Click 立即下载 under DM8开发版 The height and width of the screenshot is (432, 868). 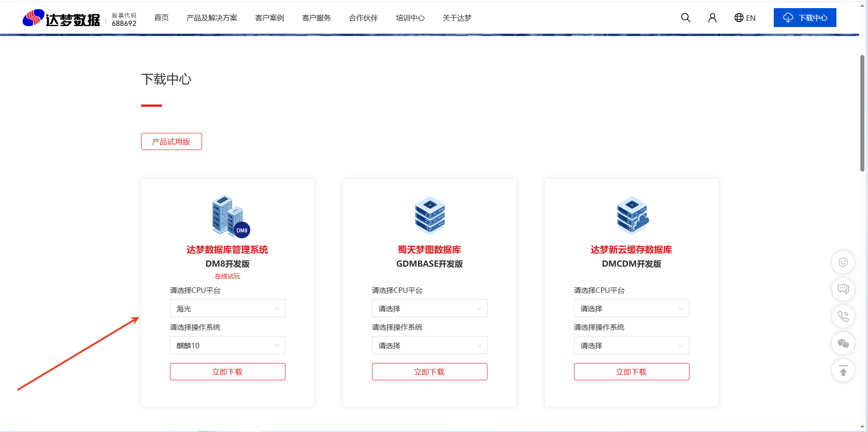227,372
